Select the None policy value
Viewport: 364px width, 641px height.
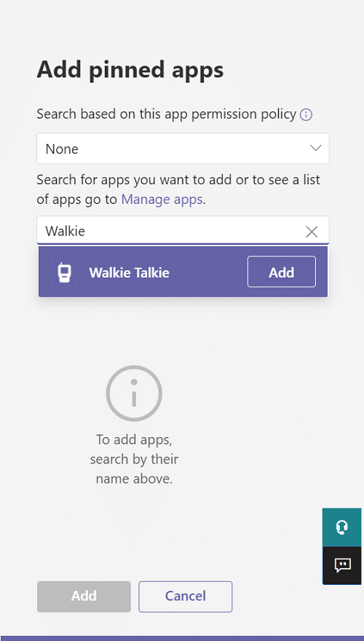[62, 149]
